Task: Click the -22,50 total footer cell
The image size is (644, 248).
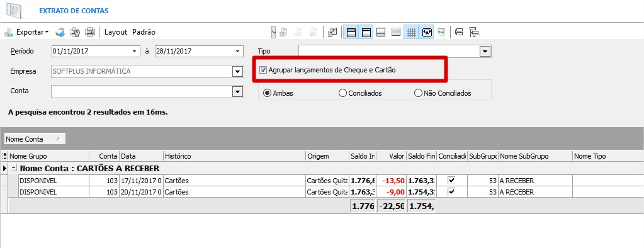Action: [392, 206]
